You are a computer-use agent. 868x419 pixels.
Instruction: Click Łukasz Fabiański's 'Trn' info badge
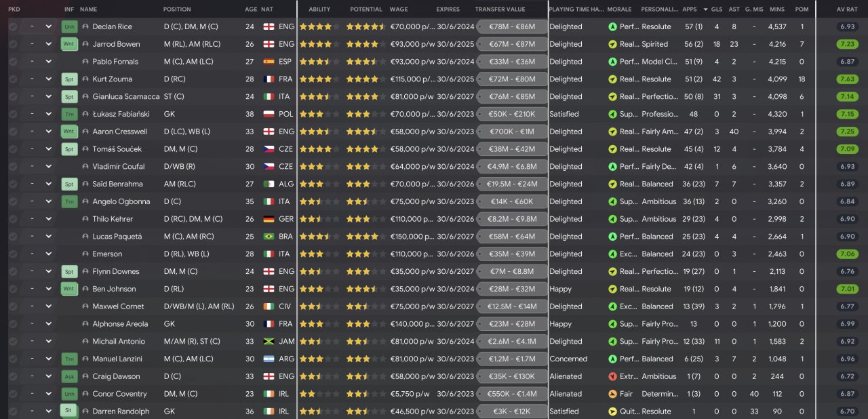point(69,115)
